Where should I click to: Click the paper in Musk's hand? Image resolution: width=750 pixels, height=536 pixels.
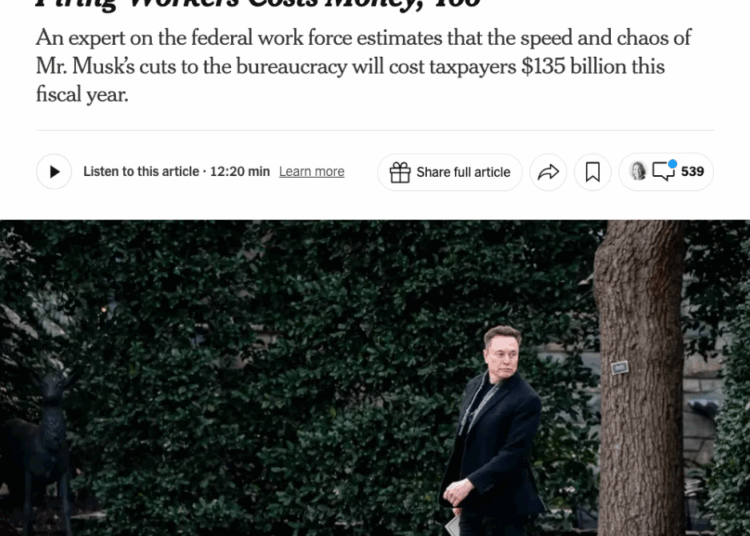453,526
